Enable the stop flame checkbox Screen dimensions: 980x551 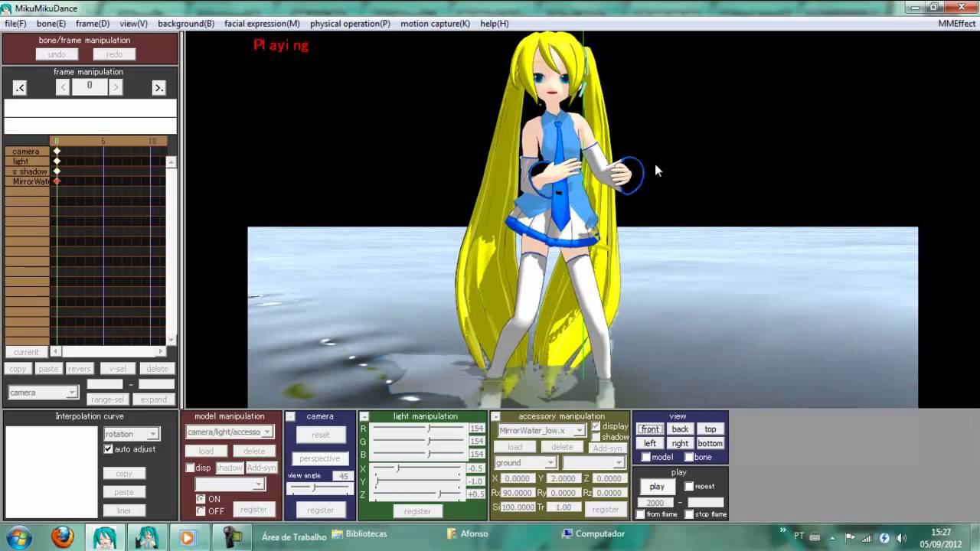pyautogui.click(x=689, y=514)
